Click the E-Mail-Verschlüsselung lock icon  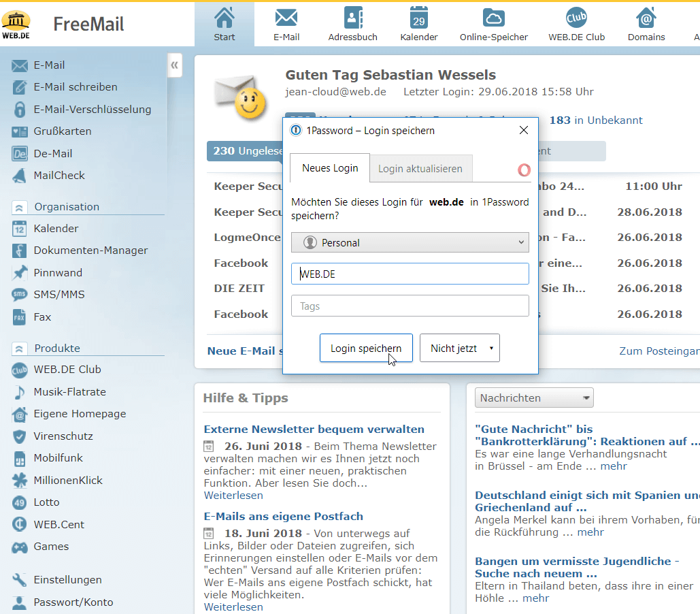(20, 110)
